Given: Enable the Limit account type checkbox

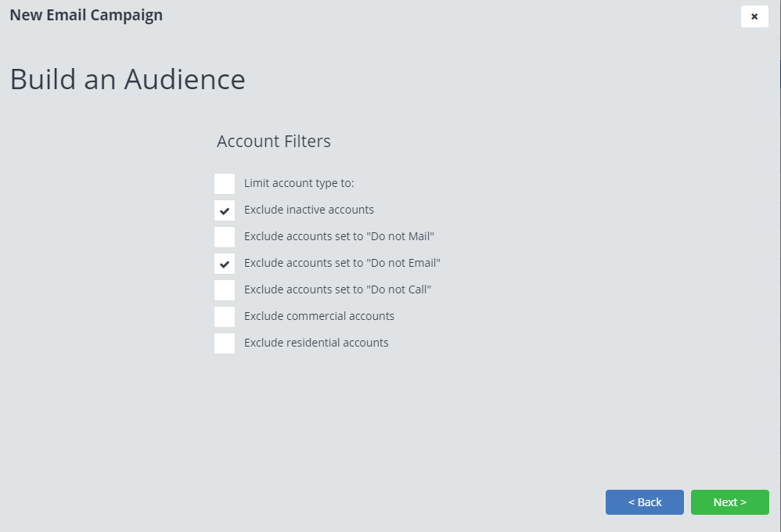Looking at the screenshot, I should [x=225, y=184].
